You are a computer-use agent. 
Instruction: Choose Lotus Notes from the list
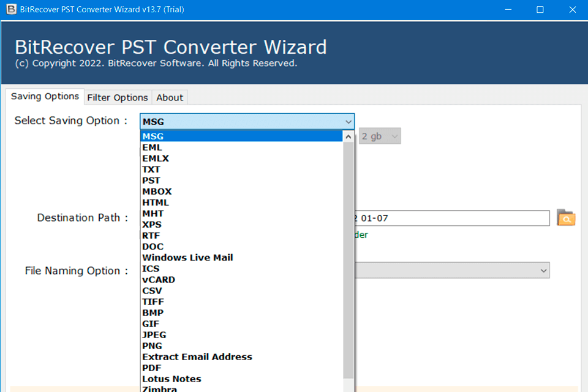[x=241, y=379]
